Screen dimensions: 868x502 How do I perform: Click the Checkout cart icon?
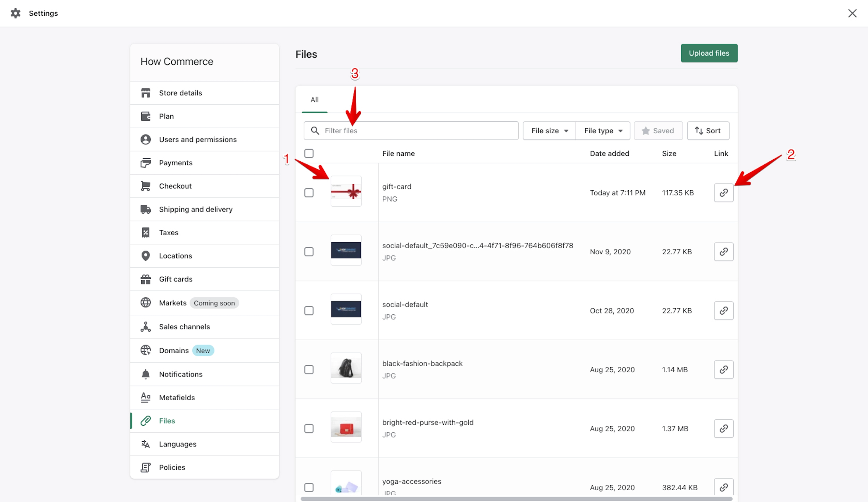pyautogui.click(x=146, y=186)
